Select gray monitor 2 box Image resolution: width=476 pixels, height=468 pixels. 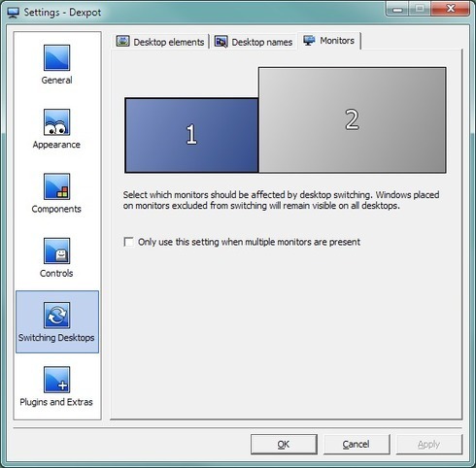point(353,119)
